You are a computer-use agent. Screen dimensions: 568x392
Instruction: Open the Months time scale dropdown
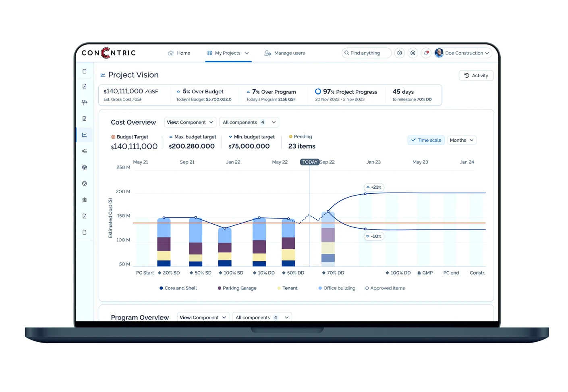(461, 140)
